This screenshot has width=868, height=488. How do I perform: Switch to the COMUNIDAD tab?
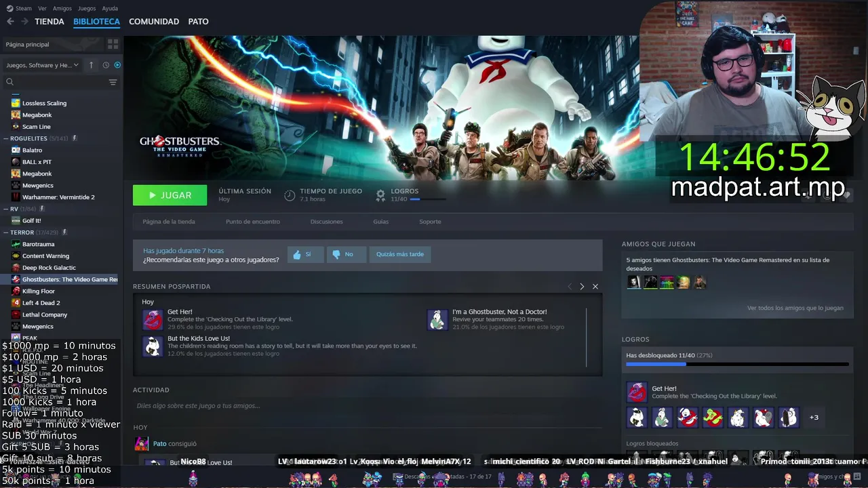click(x=154, y=22)
